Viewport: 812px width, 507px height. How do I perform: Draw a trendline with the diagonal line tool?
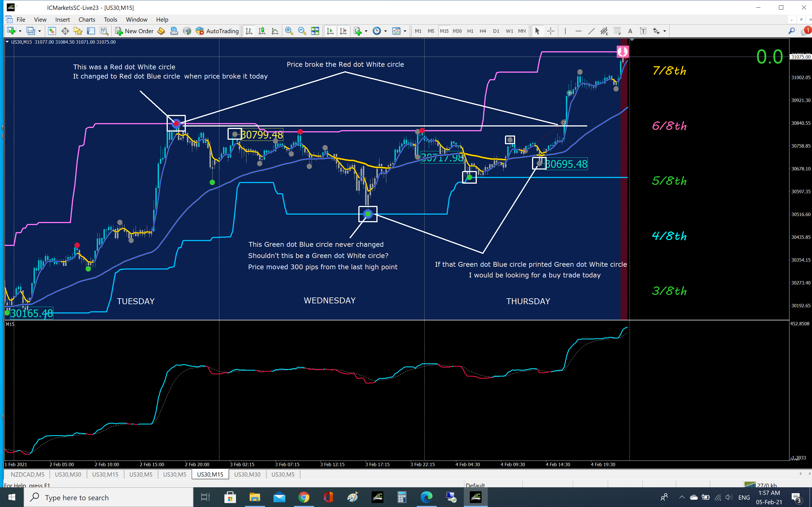point(591,31)
